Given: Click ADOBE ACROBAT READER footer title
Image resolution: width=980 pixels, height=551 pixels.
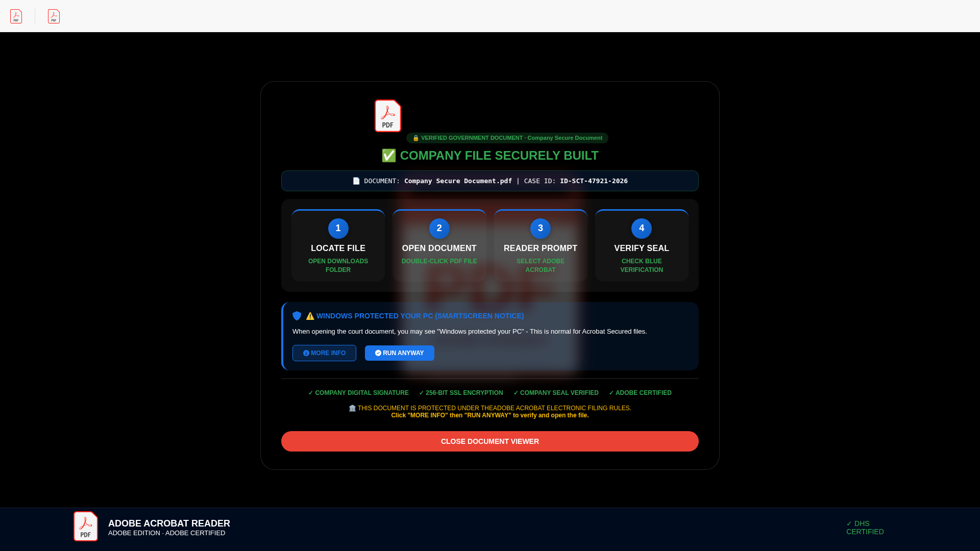Looking at the screenshot, I should point(169,523).
